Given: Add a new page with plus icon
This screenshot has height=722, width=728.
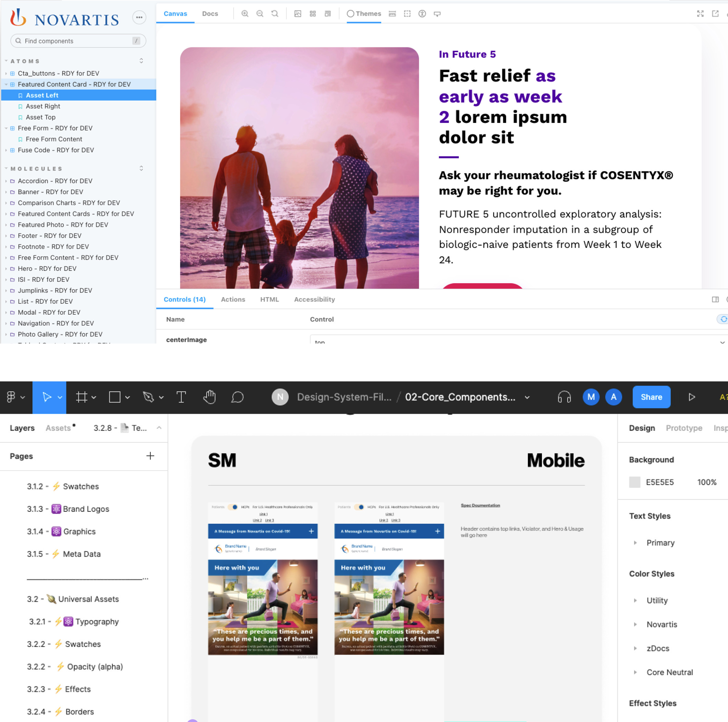Looking at the screenshot, I should pos(150,456).
